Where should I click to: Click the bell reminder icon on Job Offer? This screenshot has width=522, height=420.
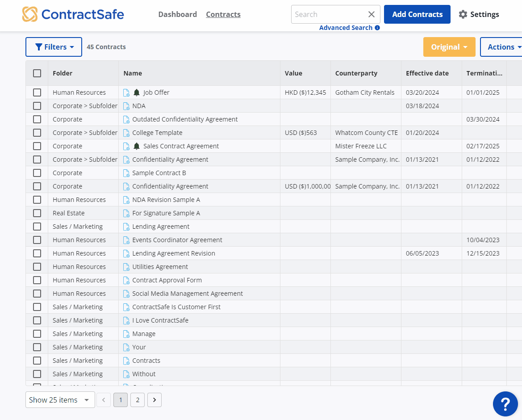pos(137,92)
